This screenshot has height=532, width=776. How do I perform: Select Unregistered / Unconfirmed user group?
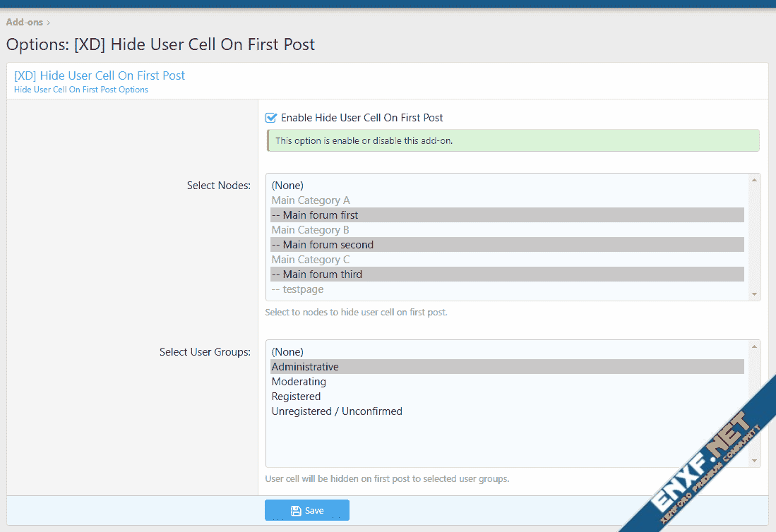pyautogui.click(x=337, y=411)
